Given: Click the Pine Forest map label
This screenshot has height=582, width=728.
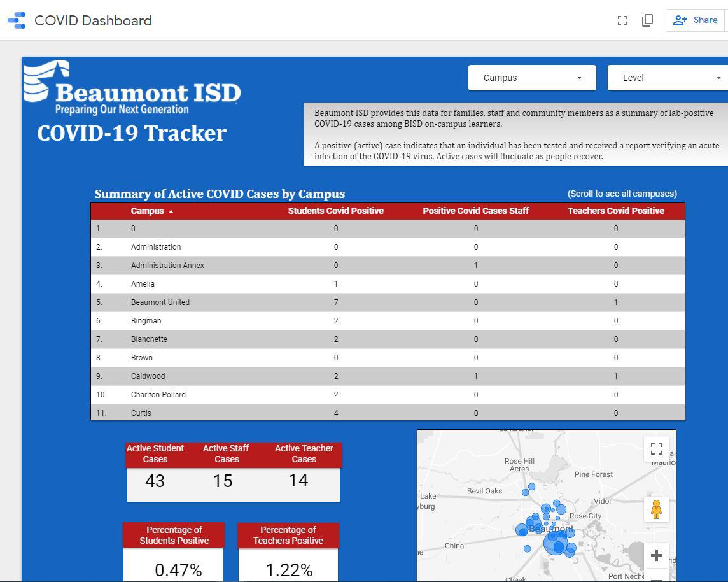Looking at the screenshot, I should [593, 474].
